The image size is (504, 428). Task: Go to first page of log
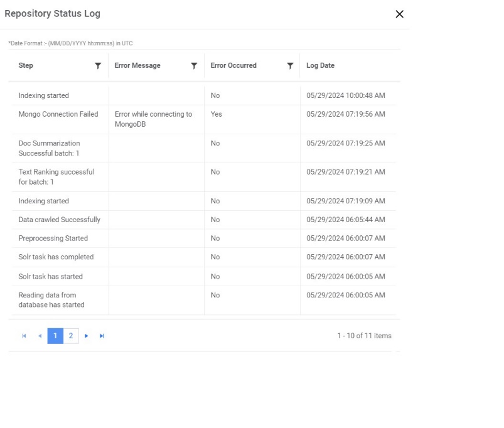click(x=24, y=336)
